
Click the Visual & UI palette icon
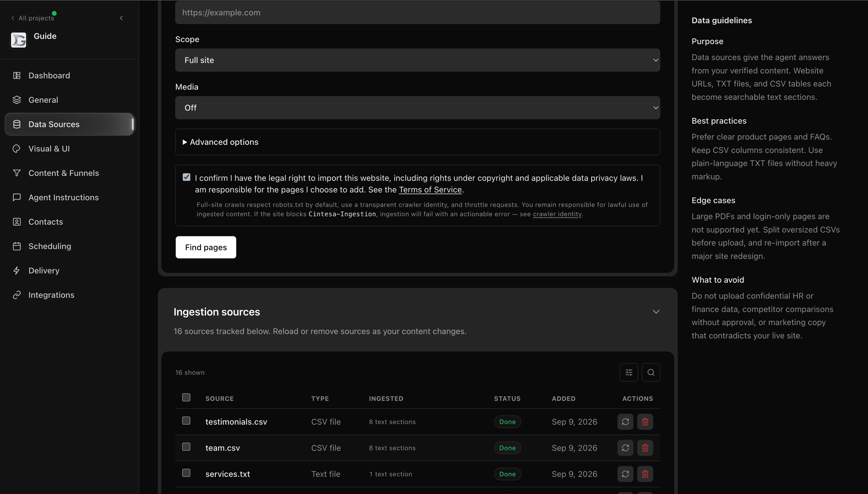point(17,149)
